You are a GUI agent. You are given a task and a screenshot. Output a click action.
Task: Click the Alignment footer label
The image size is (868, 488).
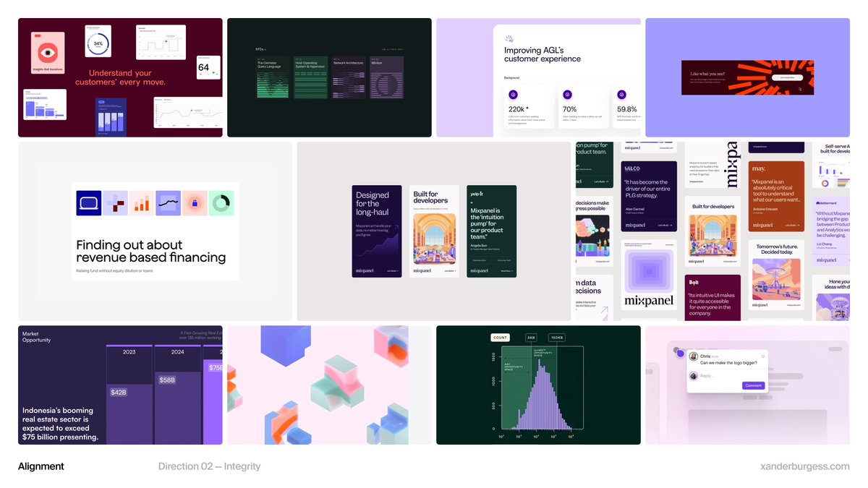pos(41,466)
